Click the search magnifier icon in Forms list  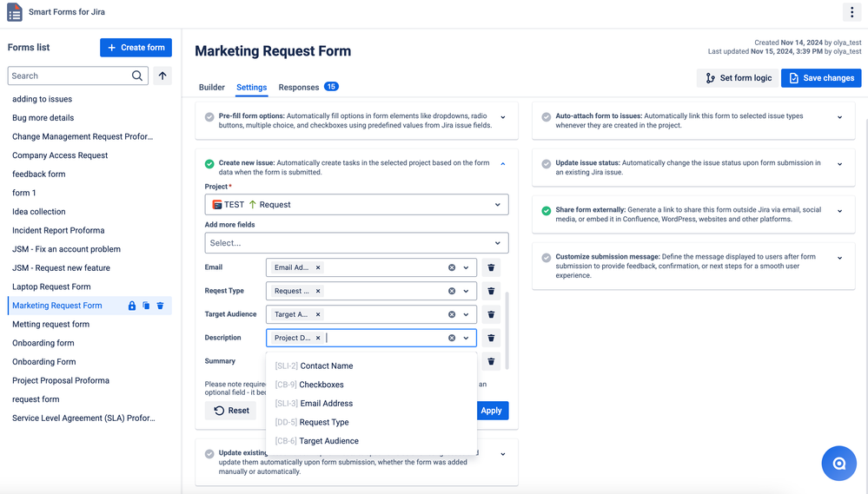[x=136, y=76]
